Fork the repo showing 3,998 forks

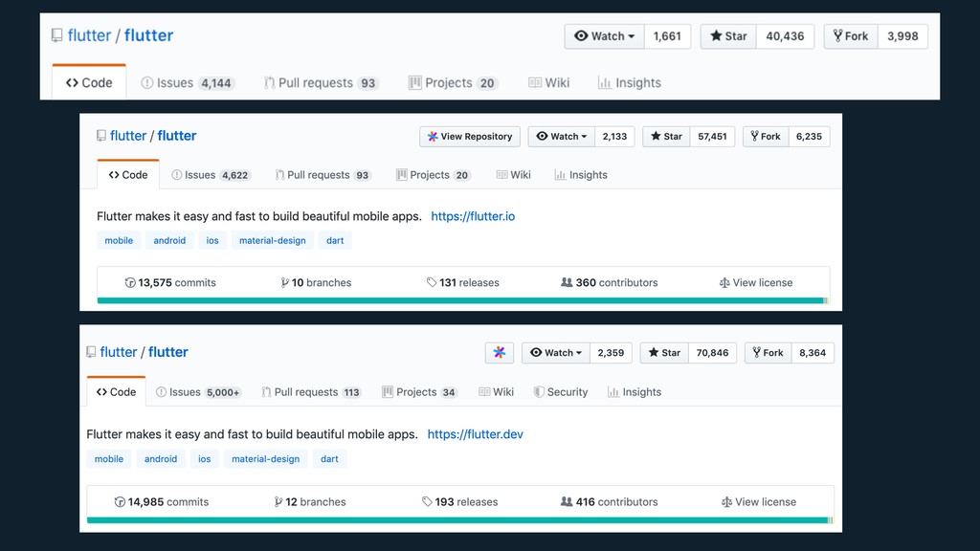(x=851, y=36)
